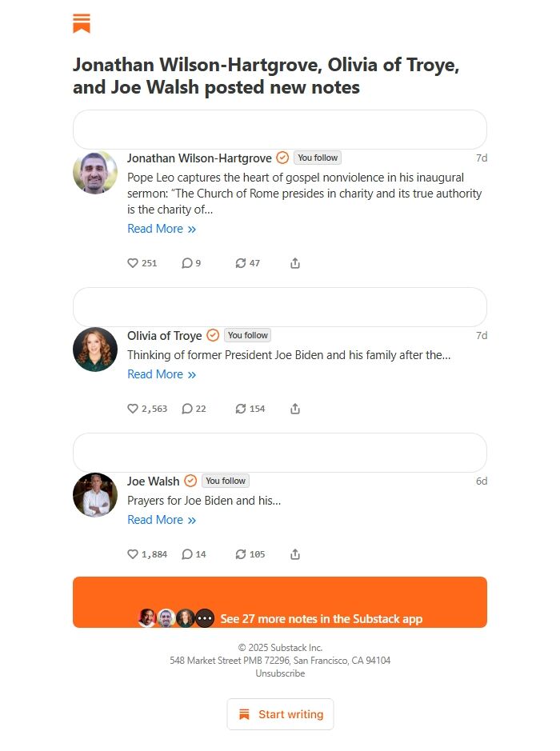Click the Substack logo at the top
560x751 pixels.
pos(82,24)
